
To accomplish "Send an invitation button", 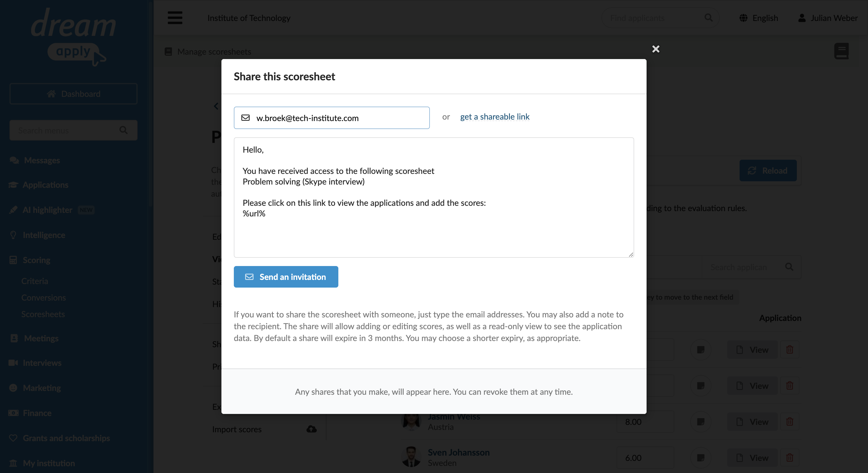I will [286, 277].
